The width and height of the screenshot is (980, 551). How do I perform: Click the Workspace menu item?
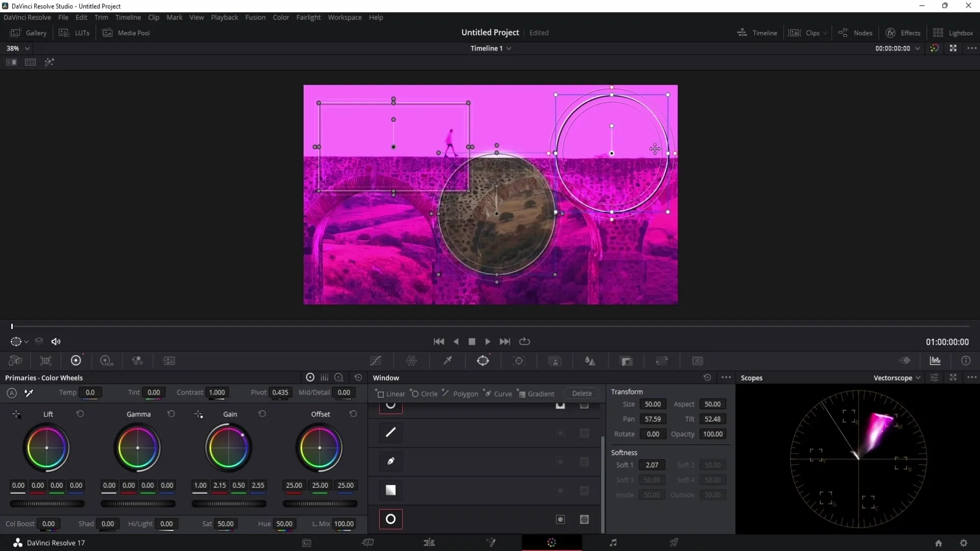345,17
